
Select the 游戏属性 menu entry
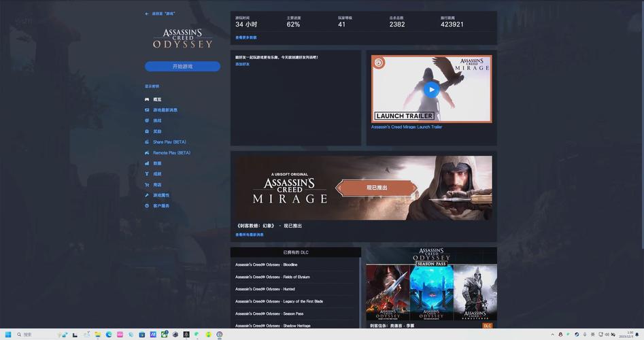pyautogui.click(x=161, y=195)
